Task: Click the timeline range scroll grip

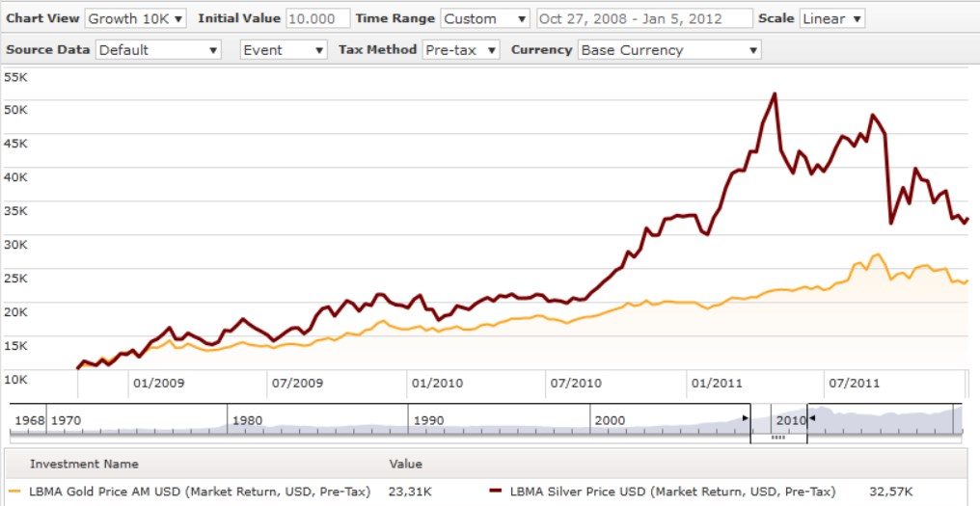Action: point(778,438)
